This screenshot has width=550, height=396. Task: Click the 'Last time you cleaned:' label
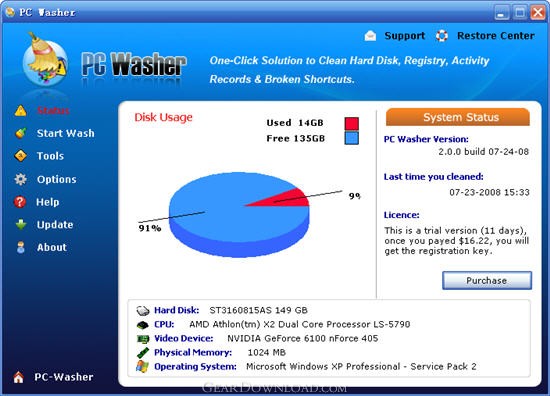pyautogui.click(x=434, y=177)
